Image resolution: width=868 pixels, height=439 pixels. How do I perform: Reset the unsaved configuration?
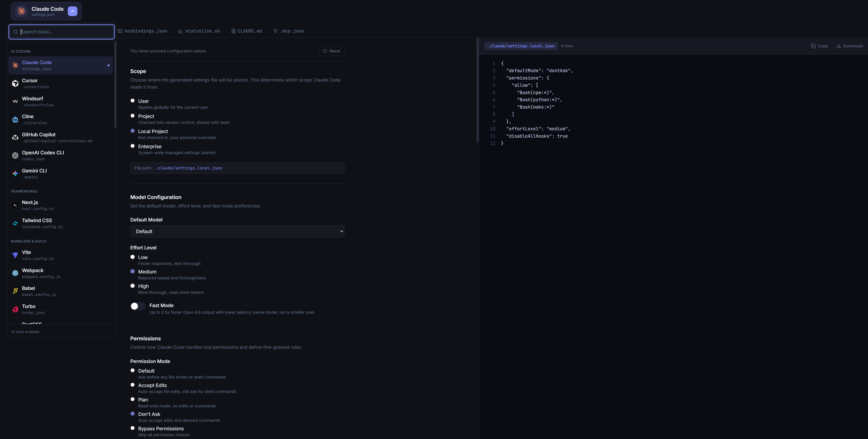(x=332, y=51)
